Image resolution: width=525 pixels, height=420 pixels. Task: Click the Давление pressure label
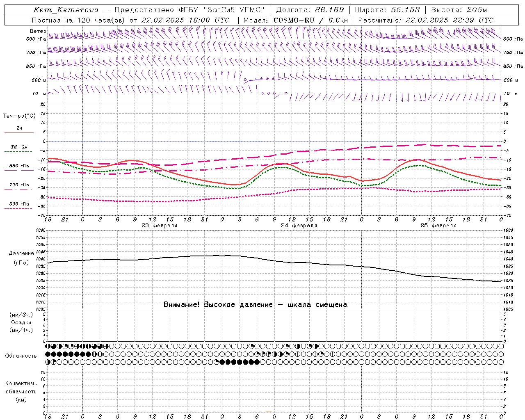[21, 253]
